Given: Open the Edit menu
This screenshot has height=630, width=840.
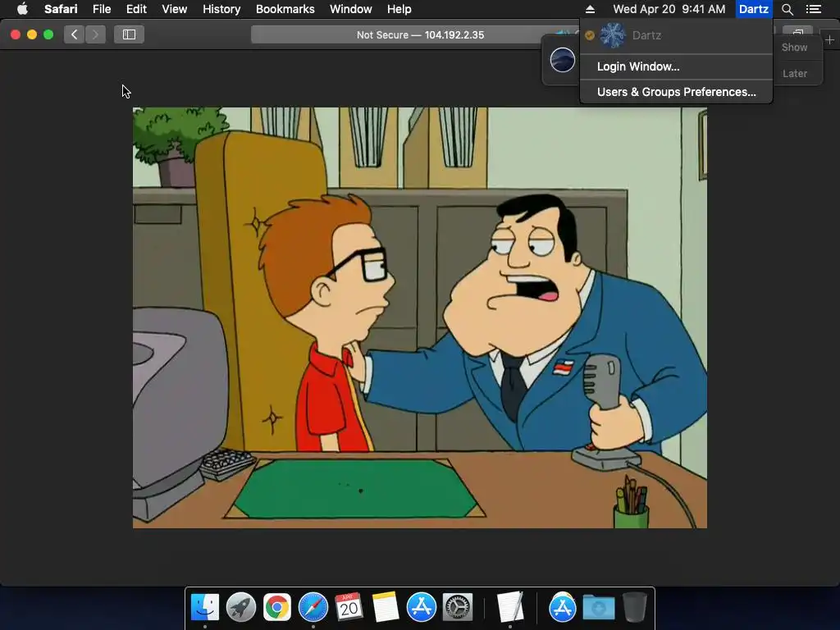Looking at the screenshot, I should click(136, 9).
